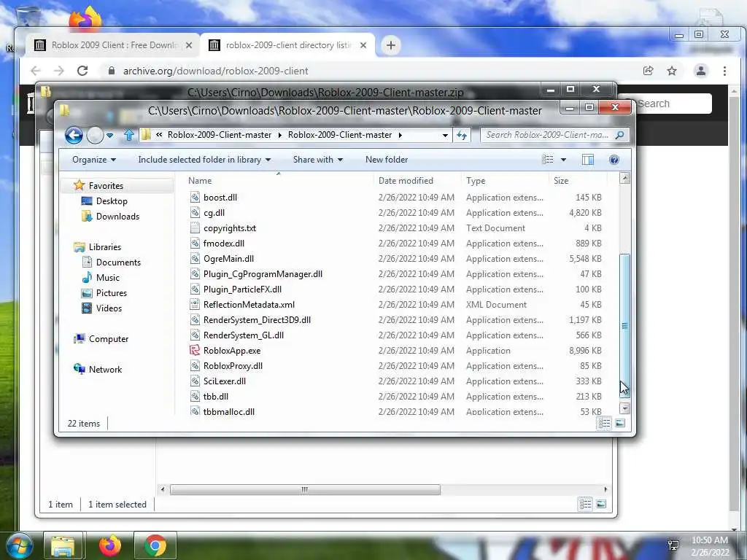This screenshot has height=560, width=747.
Task: Select SciLexer.dll file
Action: (225, 381)
